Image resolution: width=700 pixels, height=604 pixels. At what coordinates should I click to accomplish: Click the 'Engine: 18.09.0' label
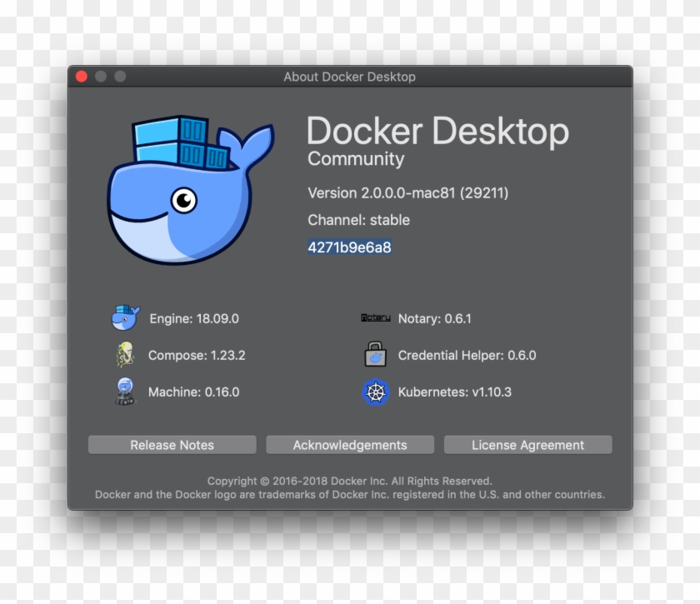[x=194, y=319]
